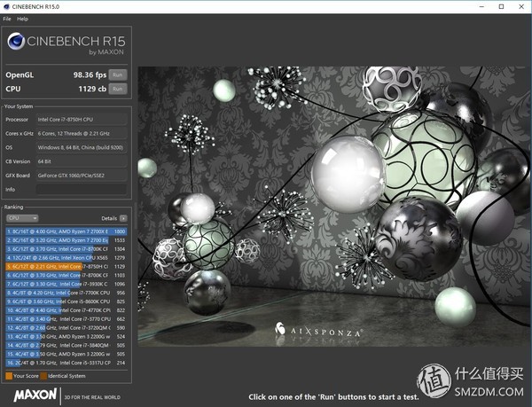532x407 pixels.
Task: Maximize the Cinebench window
Action: (501, 7)
